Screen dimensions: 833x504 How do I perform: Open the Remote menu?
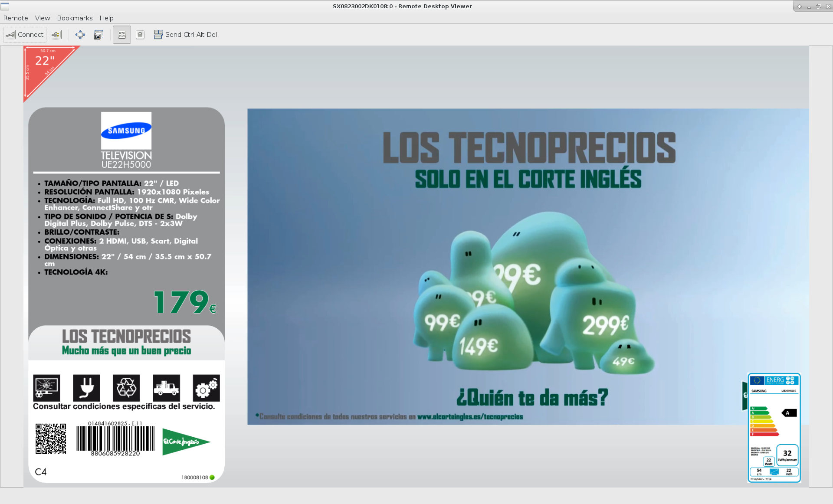point(16,18)
